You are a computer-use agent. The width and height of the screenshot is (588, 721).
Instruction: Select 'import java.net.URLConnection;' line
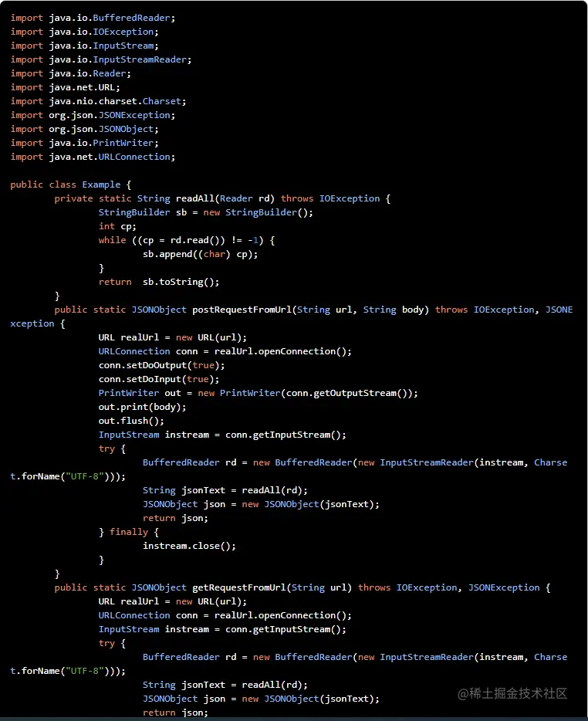coord(93,157)
